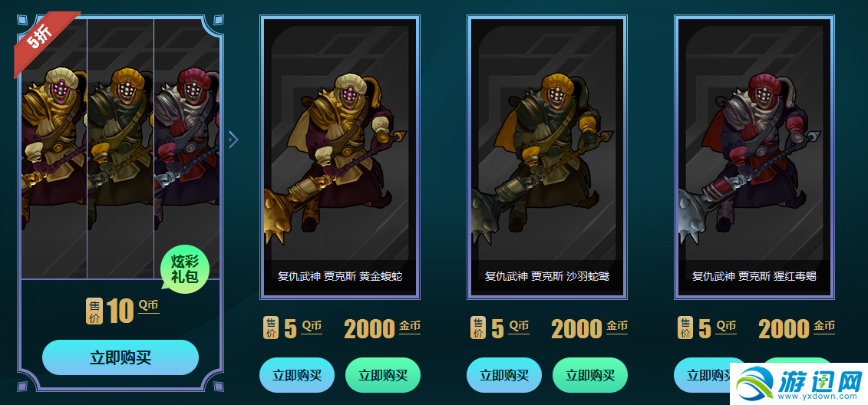Click bundle's blue 立即购买 button
The height and width of the screenshot is (405, 868).
(x=120, y=357)
